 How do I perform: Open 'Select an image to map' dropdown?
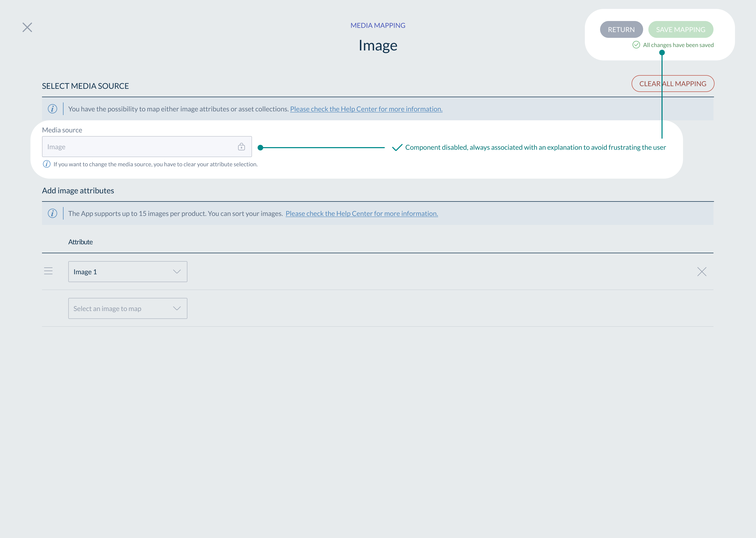tap(119, 308)
